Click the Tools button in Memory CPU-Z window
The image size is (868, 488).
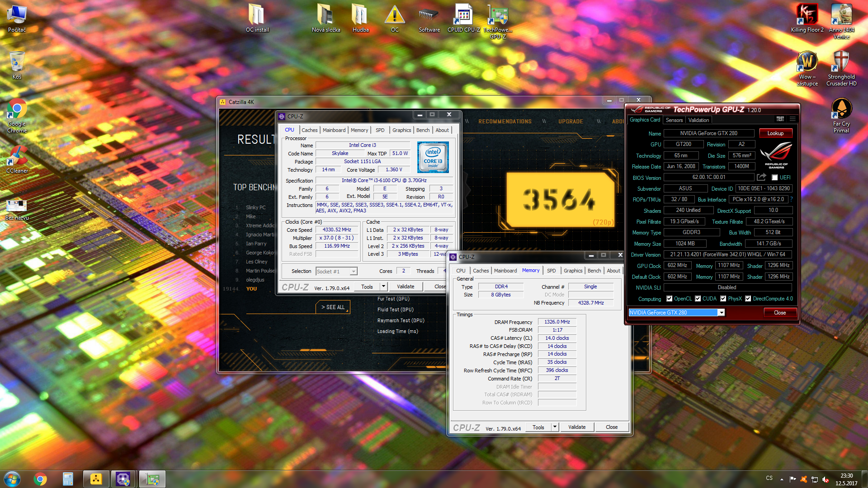[x=538, y=427]
